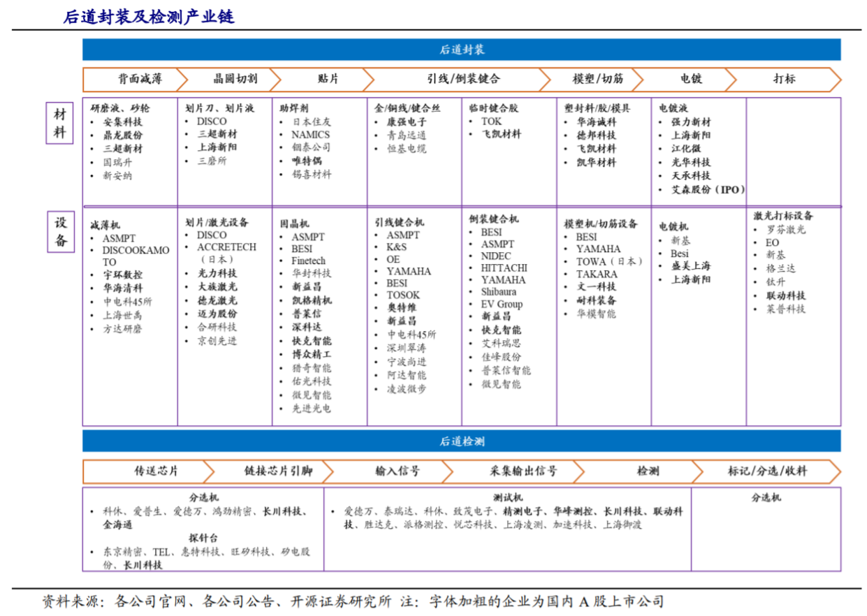Click the 激光打标设备 column heading
Image resolution: width=867 pixels, height=616 pixels.
point(782,216)
